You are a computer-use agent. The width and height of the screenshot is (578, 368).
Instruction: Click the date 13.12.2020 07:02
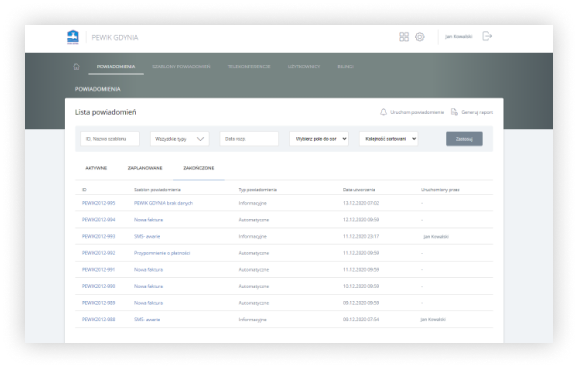click(x=361, y=203)
